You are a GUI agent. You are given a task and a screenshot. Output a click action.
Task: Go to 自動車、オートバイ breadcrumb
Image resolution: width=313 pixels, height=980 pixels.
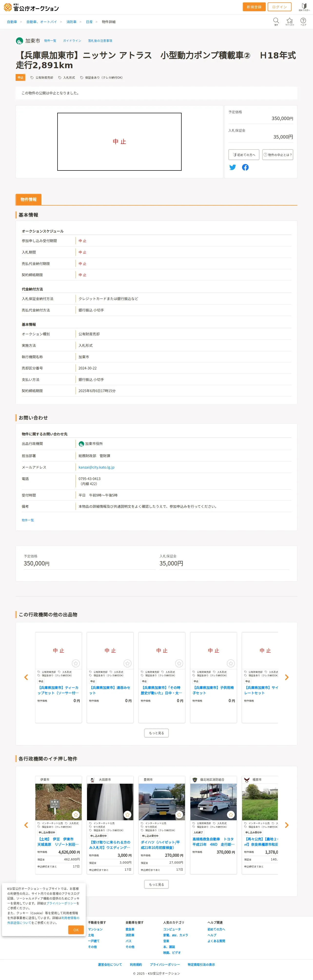click(41, 22)
